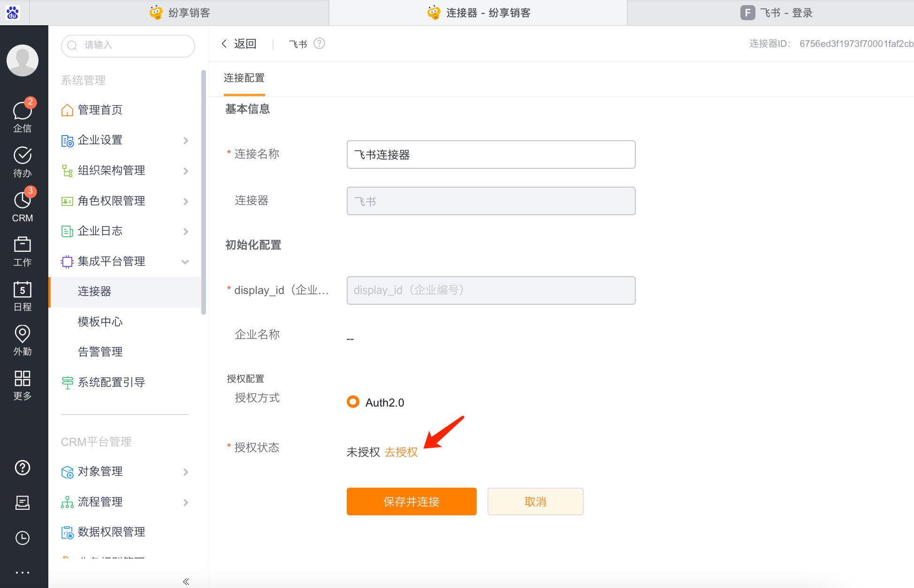Click the help question mark in dark sidebar

click(23, 467)
